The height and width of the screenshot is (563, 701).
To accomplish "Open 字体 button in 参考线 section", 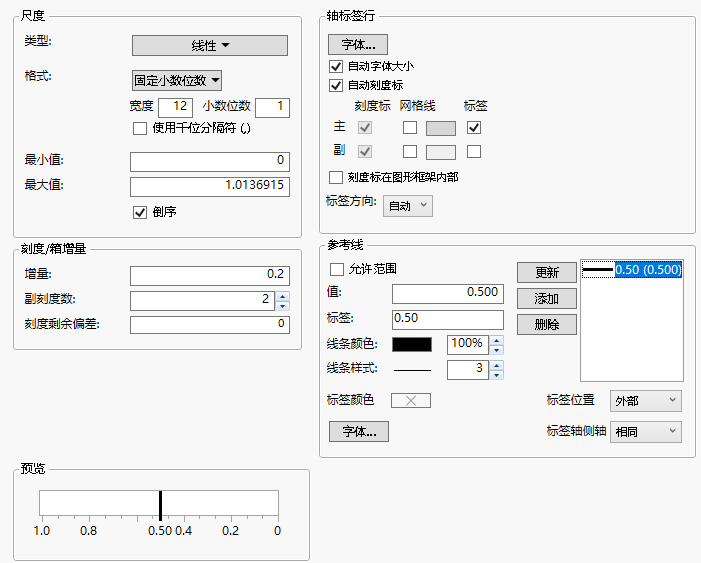I will (x=359, y=432).
